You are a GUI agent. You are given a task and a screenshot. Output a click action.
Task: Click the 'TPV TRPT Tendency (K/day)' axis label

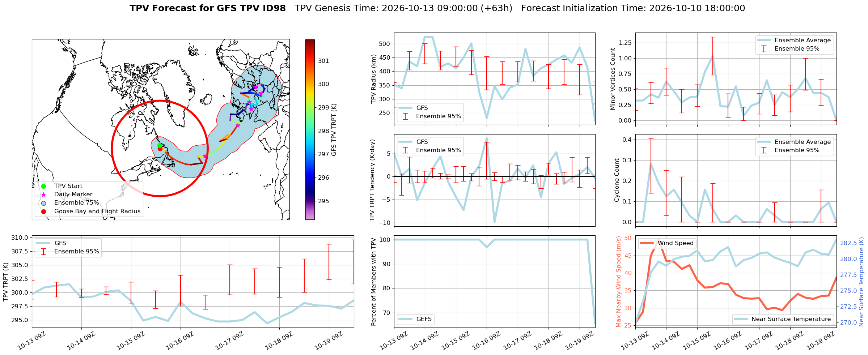[x=372, y=180]
